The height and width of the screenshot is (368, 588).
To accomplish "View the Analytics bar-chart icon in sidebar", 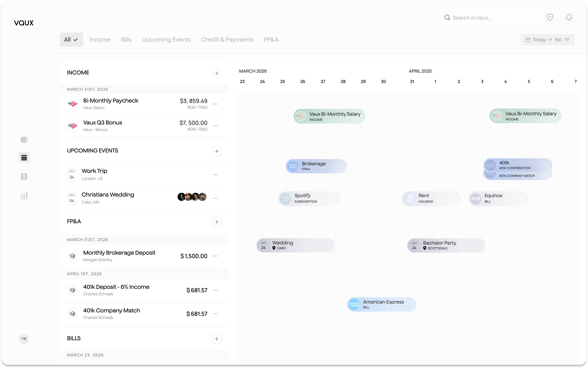I will 24,195.
